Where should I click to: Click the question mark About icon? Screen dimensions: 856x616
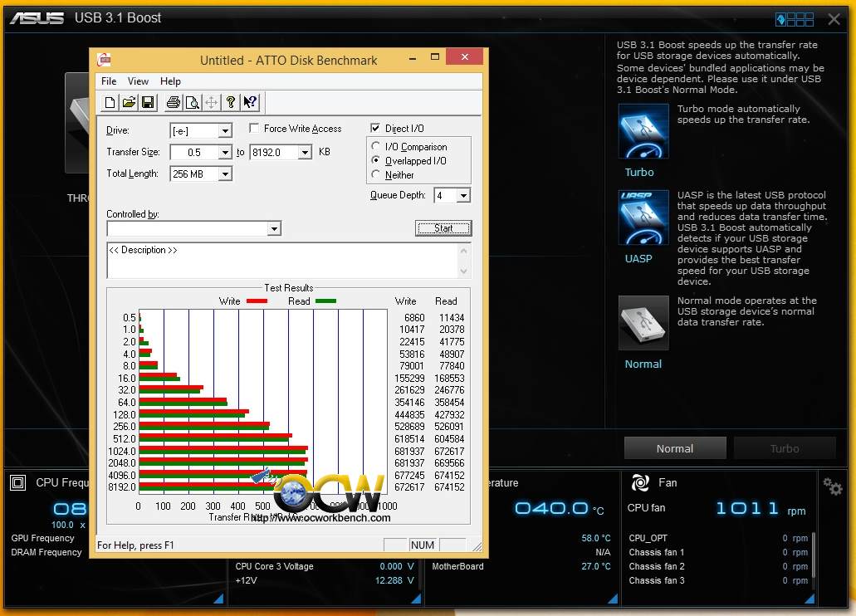pos(230,102)
